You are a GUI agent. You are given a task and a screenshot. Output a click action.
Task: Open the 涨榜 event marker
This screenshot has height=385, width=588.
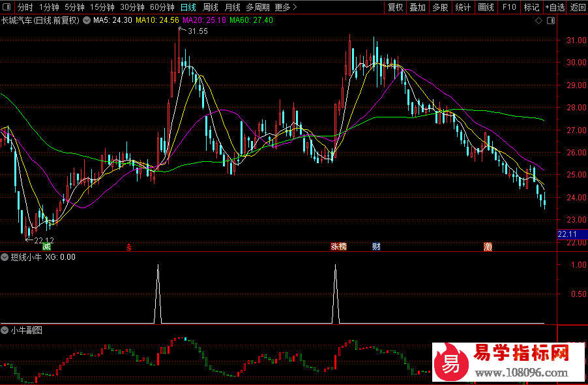(338, 247)
